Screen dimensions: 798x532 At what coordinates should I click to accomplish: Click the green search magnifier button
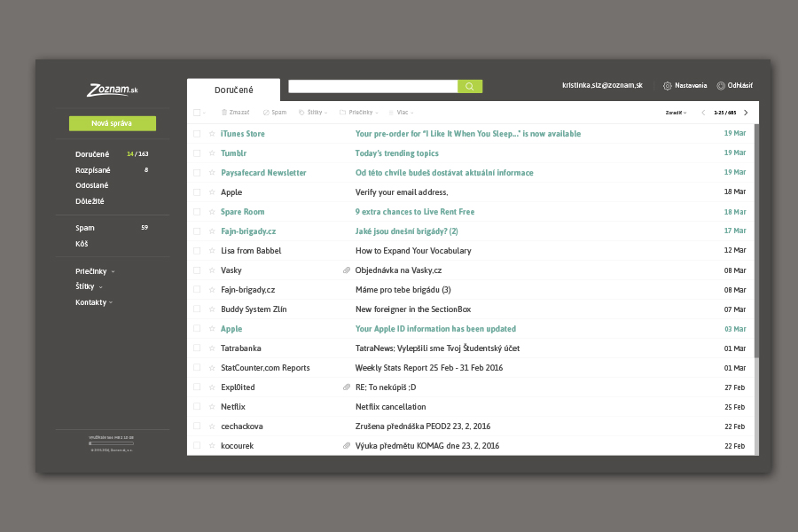470,86
